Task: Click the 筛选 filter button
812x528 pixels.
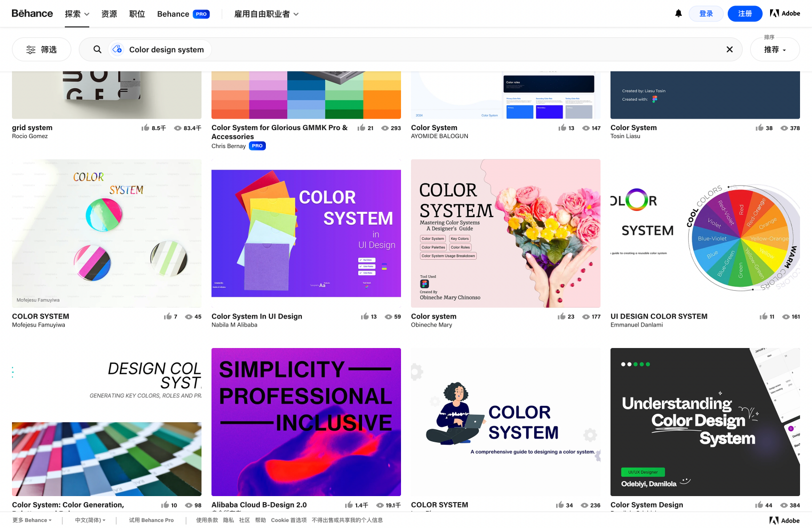Action: pos(41,49)
